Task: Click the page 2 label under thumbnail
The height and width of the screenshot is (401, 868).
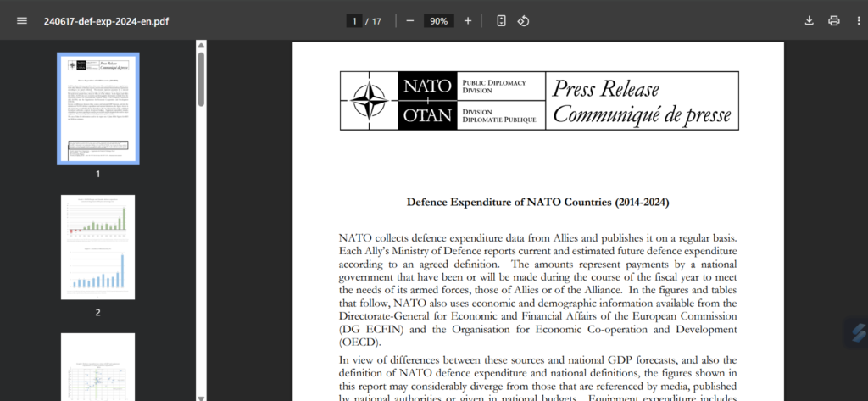Action: coord(98,312)
